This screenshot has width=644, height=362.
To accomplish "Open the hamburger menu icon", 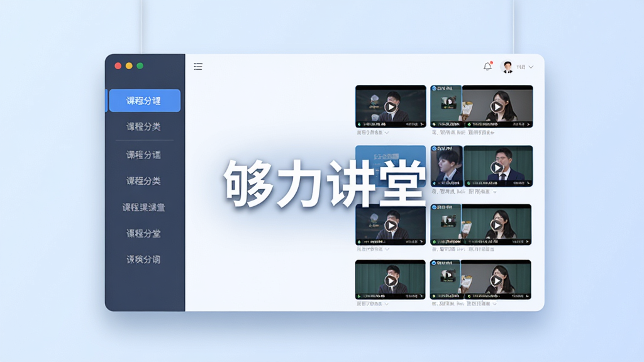I will tap(198, 67).
